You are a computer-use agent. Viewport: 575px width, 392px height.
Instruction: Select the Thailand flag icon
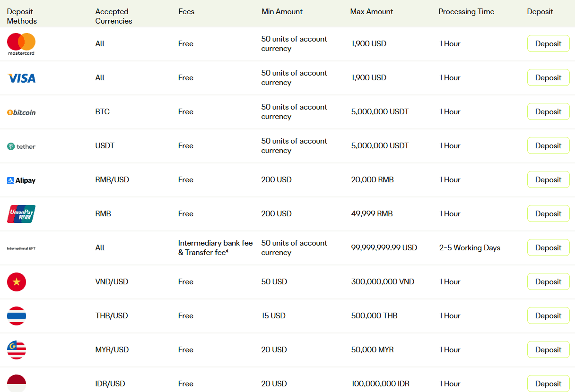[x=17, y=315]
